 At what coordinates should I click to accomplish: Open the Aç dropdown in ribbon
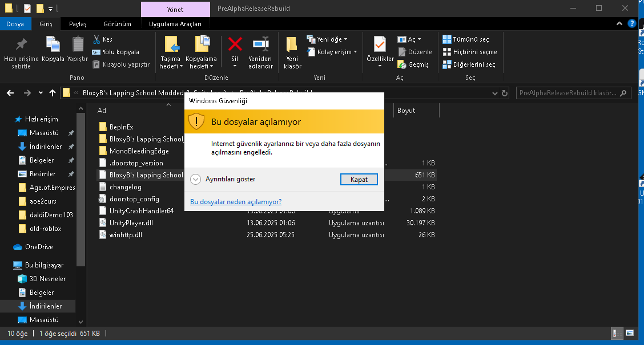click(409, 39)
